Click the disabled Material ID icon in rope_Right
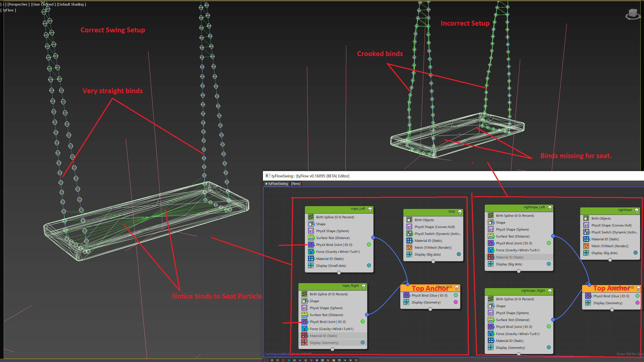 [x=304, y=335]
